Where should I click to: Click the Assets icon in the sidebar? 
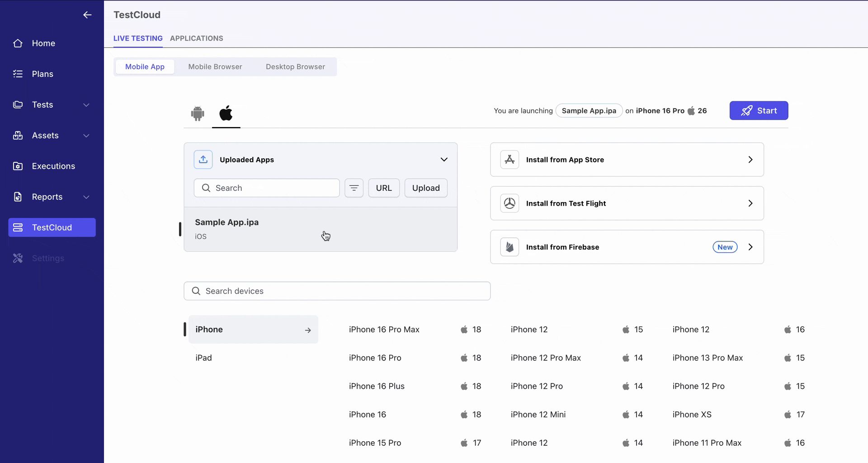[x=18, y=135]
